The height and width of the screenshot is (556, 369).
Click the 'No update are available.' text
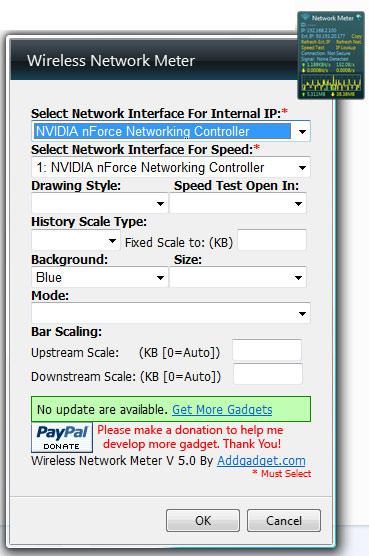click(102, 410)
